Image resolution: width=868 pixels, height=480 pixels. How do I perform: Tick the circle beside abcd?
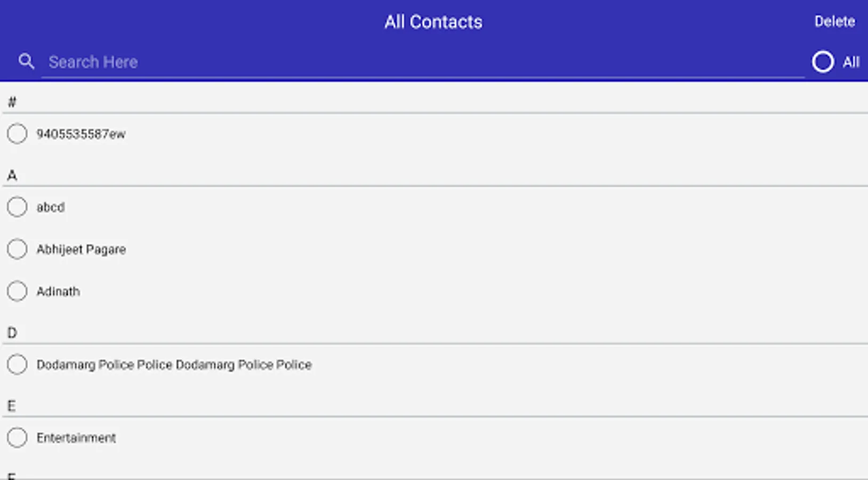tap(17, 207)
